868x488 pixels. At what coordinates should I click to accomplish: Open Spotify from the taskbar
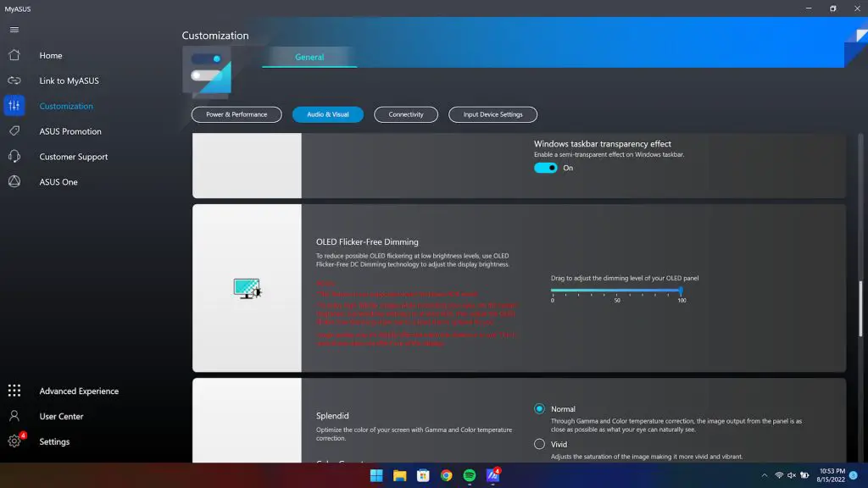pos(470,475)
